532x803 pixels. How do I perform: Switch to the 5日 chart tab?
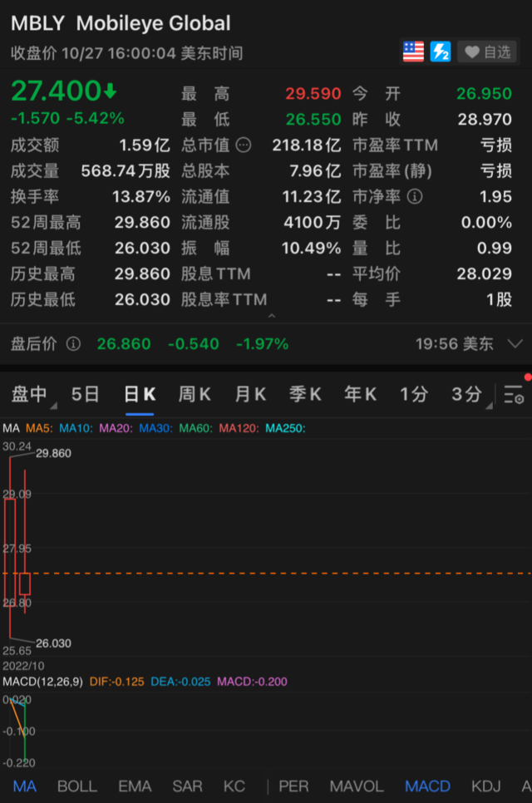[x=86, y=394]
